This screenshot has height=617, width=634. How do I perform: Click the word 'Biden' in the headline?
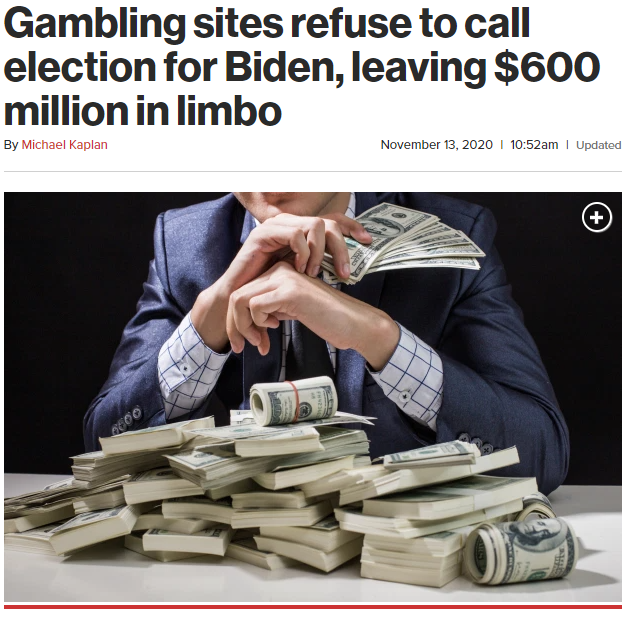coord(280,67)
